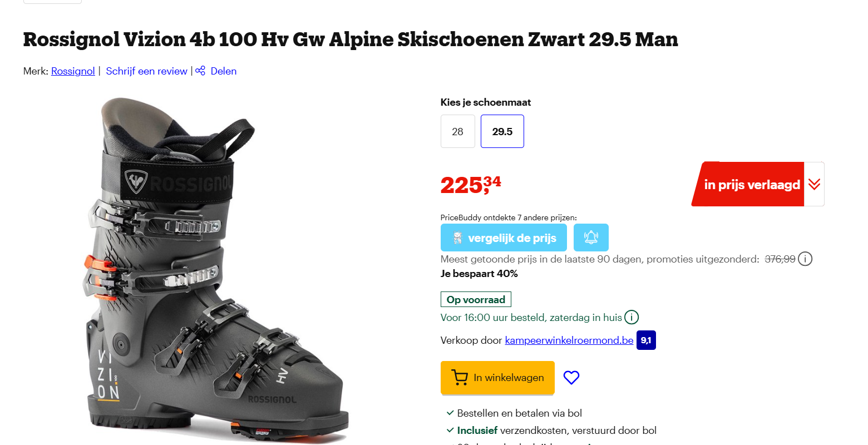Viewport: 868px width, 445px height.
Task: Click the 'Op voorraad' badge
Action: (x=476, y=299)
